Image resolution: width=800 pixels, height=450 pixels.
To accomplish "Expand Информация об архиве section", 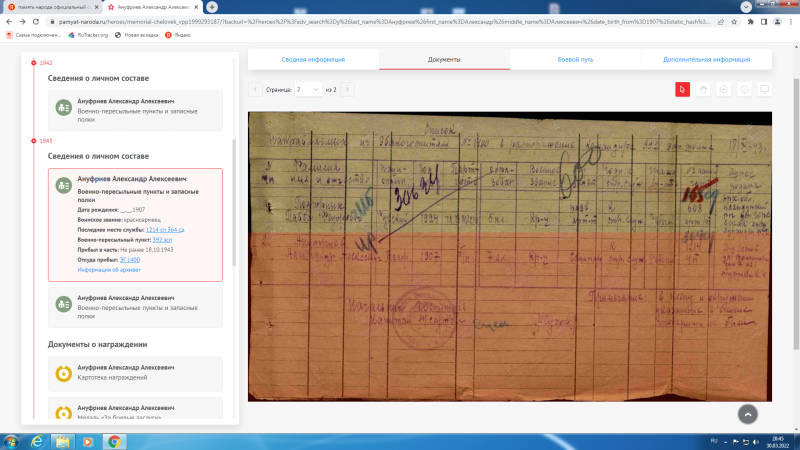I will (109, 270).
